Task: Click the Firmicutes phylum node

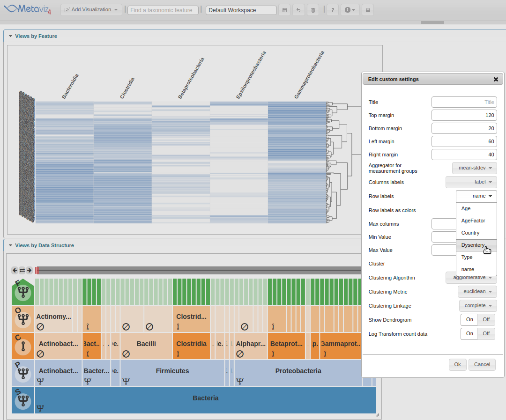Action: point(172,373)
